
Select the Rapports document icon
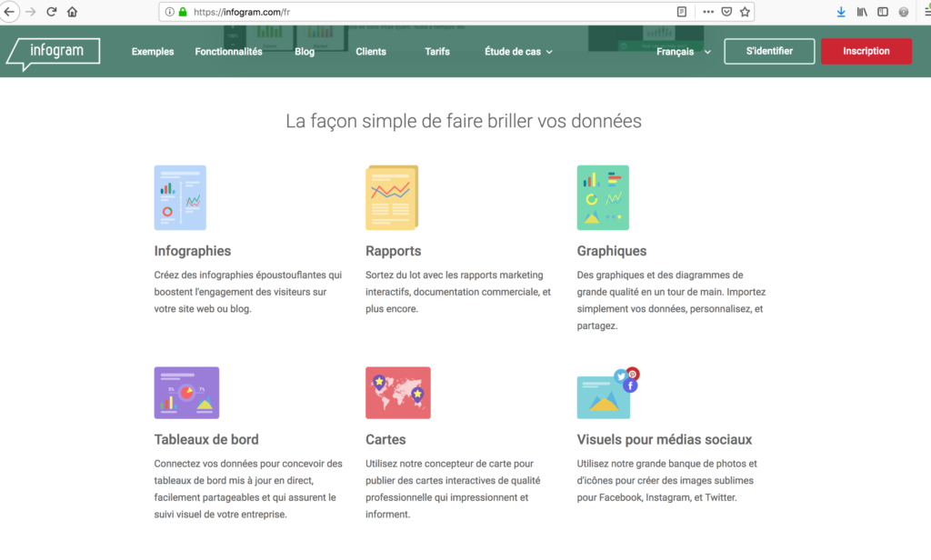pos(391,196)
